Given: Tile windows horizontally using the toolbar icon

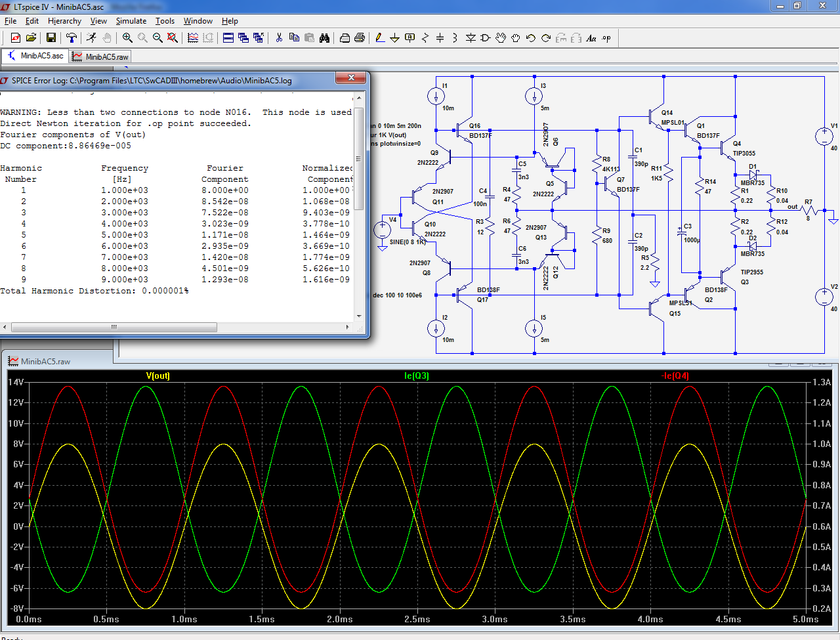Looking at the screenshot, I should (x=228, y=38).
